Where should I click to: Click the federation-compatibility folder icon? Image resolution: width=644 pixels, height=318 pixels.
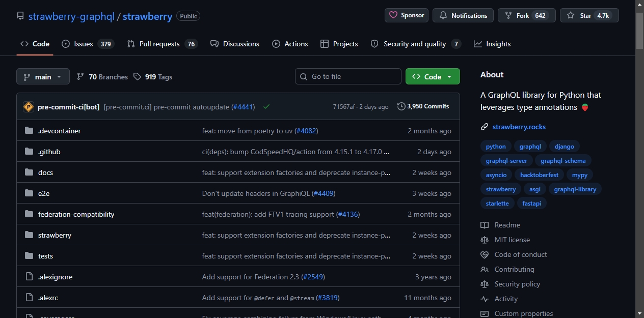(x=29, y=214)
